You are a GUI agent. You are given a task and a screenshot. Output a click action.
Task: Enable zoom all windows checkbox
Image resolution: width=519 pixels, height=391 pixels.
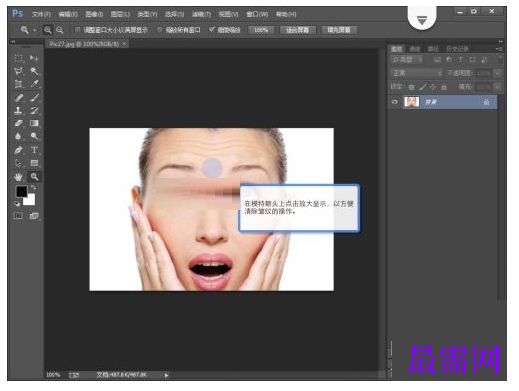point(160,30)
